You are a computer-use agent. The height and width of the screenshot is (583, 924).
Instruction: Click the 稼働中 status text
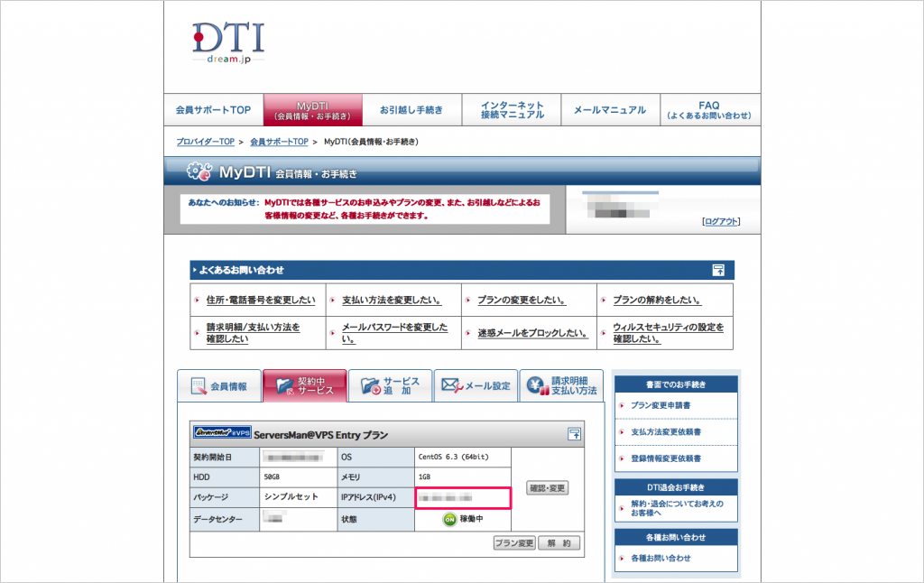pyautogui.click(x=471, y=519)
